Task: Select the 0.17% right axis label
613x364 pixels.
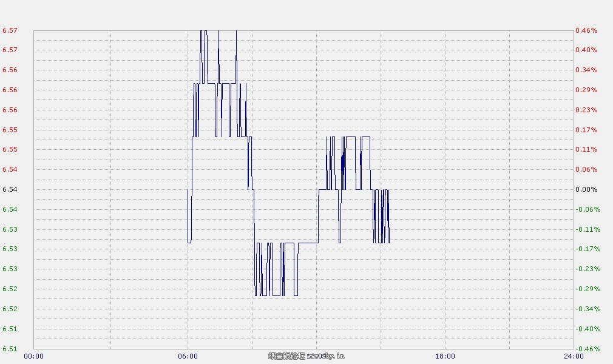Action: (586, 130)
